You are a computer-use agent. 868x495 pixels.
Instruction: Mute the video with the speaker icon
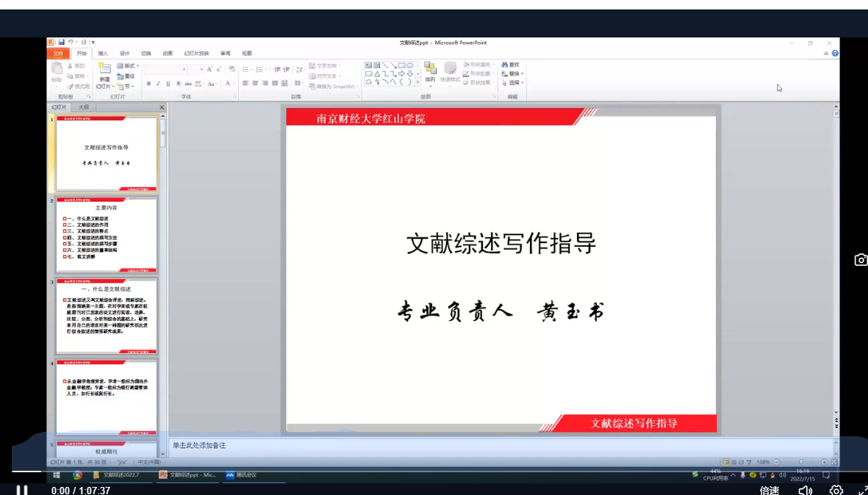(805, 490)
